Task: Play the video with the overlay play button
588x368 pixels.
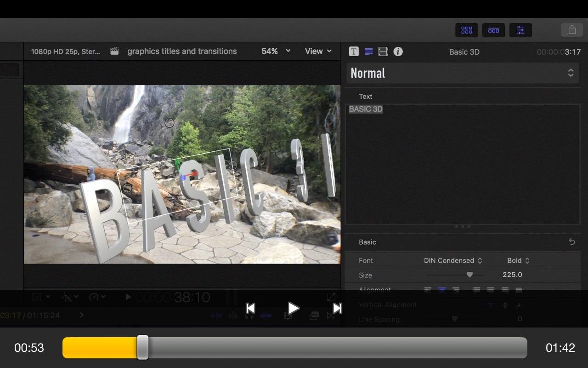Action: click(294, 308)
